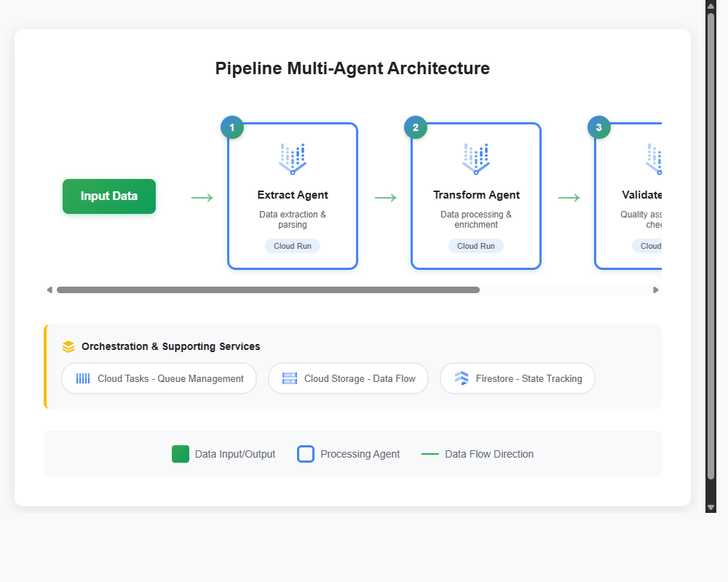The width and height of the screenshot is (728, 582).
Task: Open Firestore - State Tracking chip
Action: [517, 378]
